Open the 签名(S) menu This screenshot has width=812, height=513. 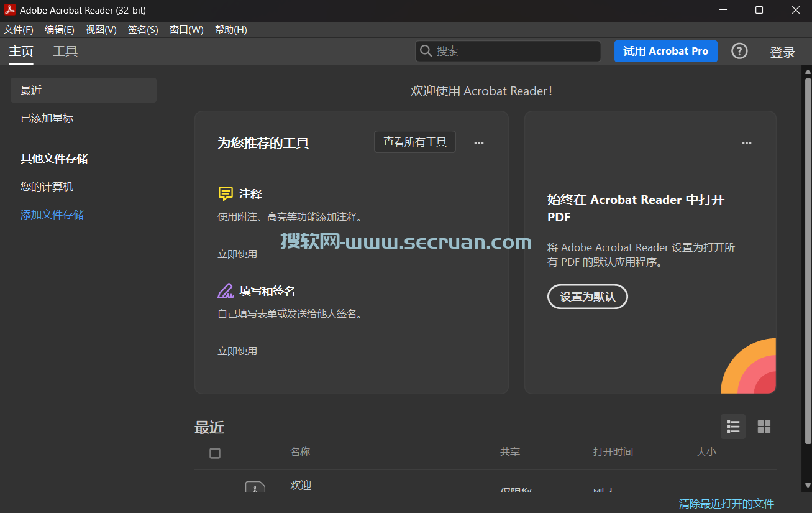[143, 30]
